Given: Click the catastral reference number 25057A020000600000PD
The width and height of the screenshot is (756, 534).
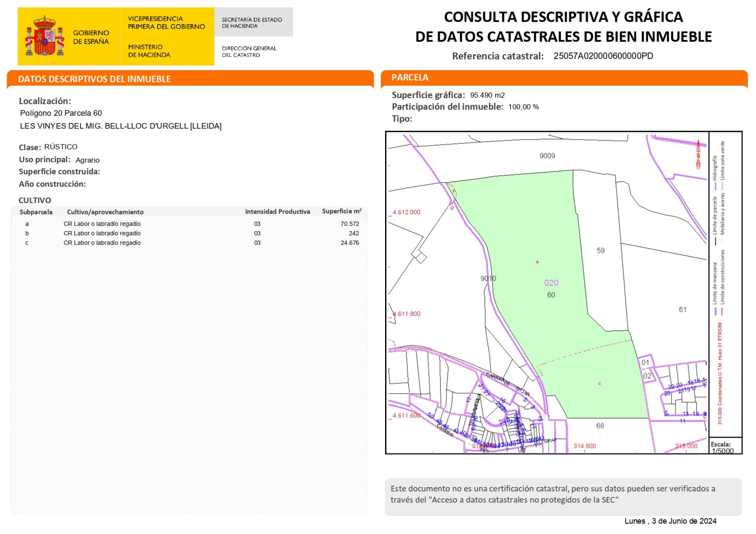Looking at the screenshot, I should point(603,56).
